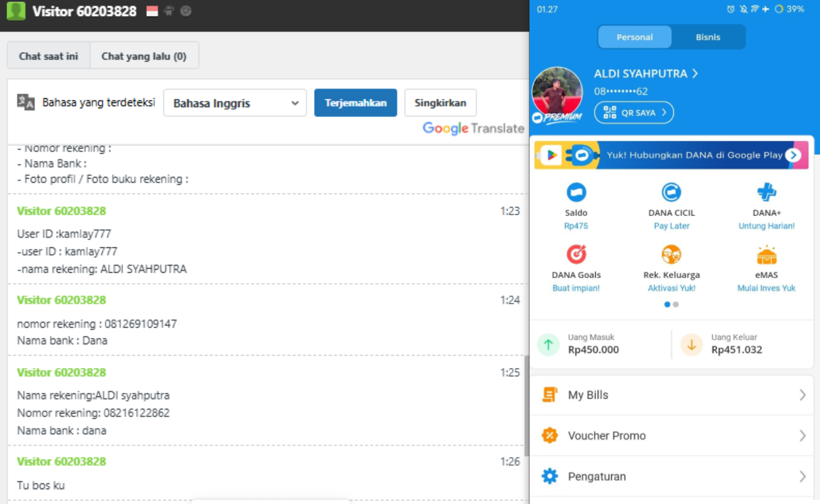Tap the Wi-Fi icon in phone status bar

coord(755,9)
